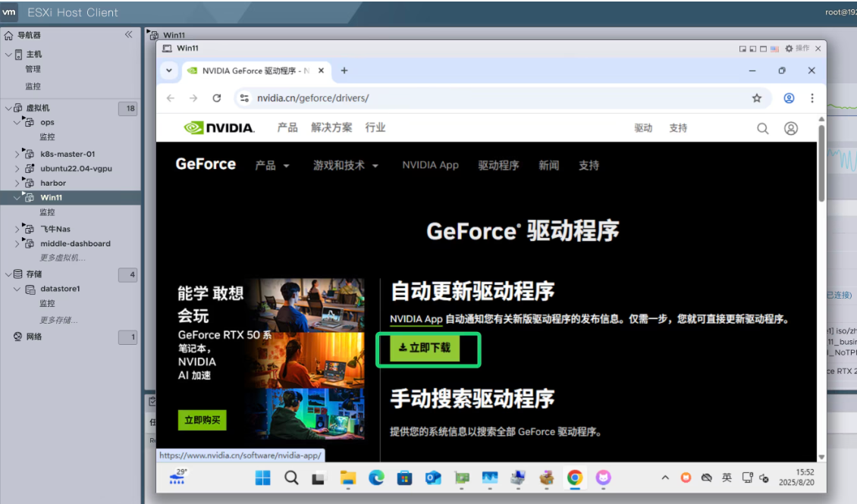Open the 游戏和技术 dropdown menu

(x=345, y=165)
